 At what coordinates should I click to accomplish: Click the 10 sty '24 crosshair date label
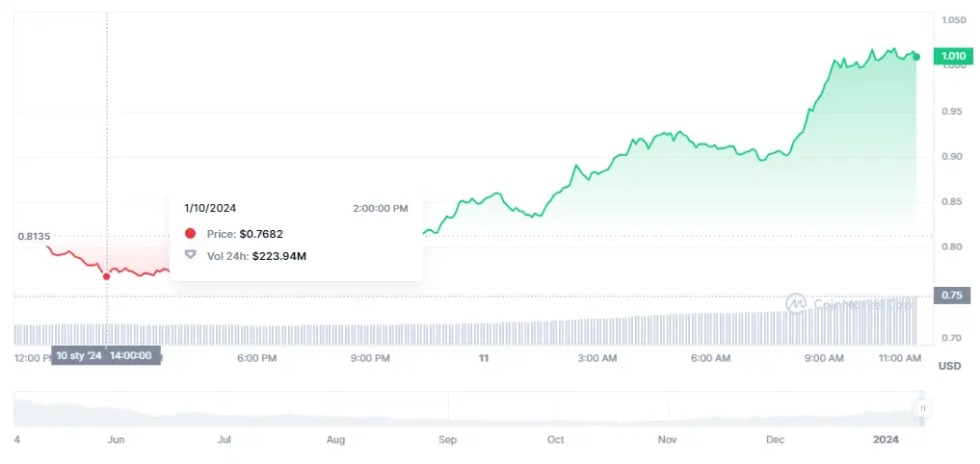pyautogui.click(x=79, y=355)
